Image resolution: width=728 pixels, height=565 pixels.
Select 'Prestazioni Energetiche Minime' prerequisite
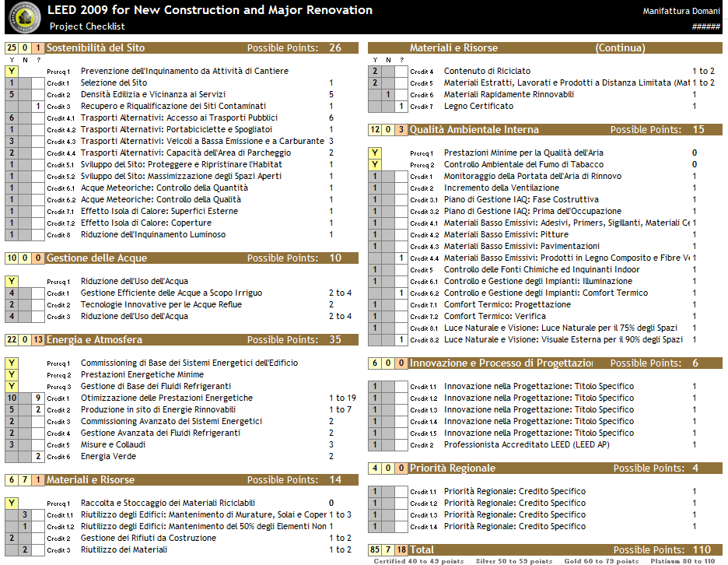(x=142, y=374)
